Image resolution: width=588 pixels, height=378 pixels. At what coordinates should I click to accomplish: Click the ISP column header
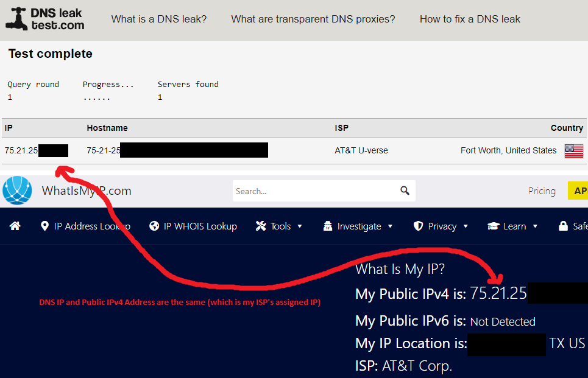tap(342, 128)
